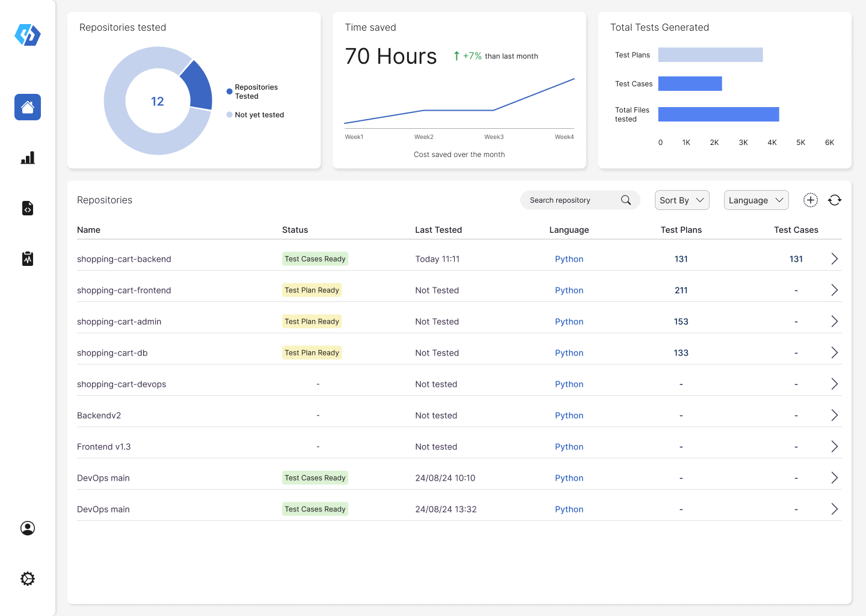The image size is (866, 616).
Task: Click the Last Tested column header
Action: point(438,230)
